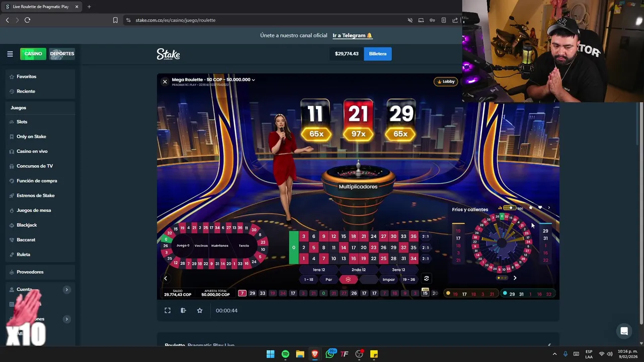Go back in browser history
Viewport: 644px width, 362px height.
click(x=7, y=20)
